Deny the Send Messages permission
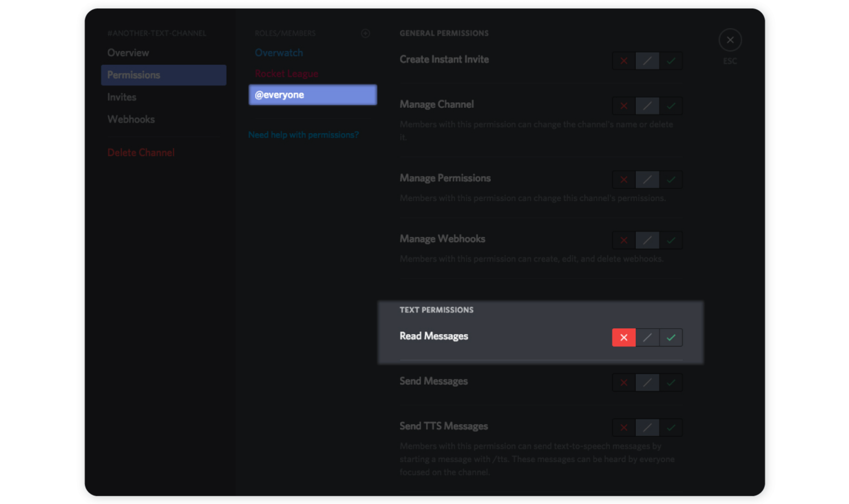Image resolution: width=849 pixels, height=504 pixels. pos(623,382)
